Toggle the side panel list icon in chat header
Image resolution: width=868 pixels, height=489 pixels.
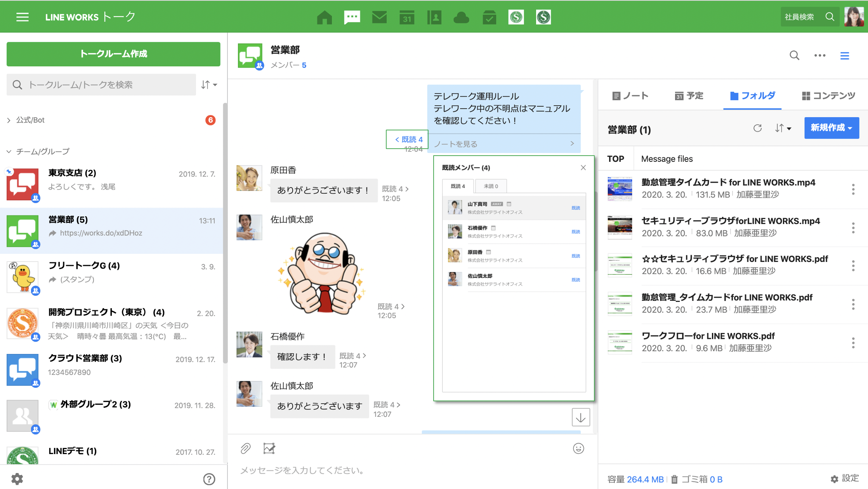pyautogui.click(x=845, y=55)
